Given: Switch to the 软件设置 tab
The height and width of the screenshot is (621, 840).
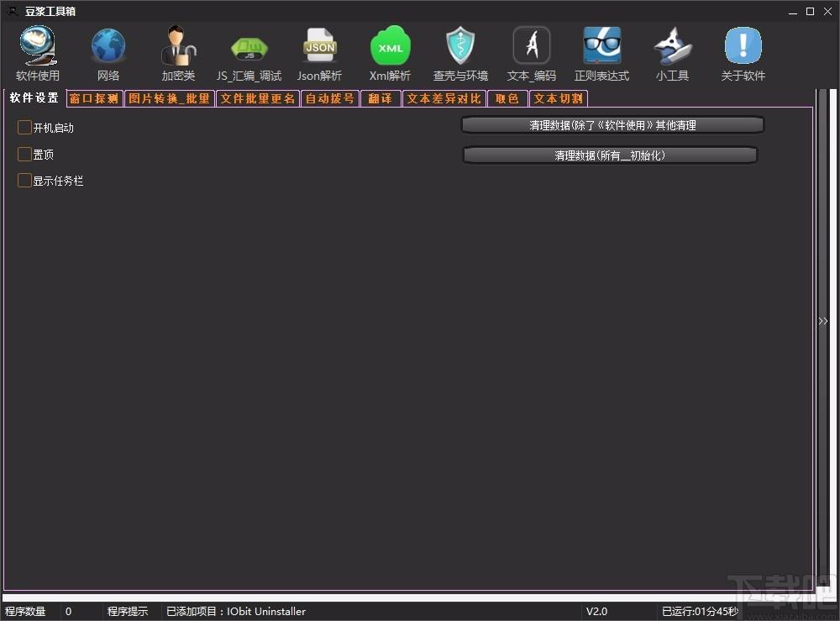Looking at the screenshot, I should pyautogui.click(x=34, y=98).
